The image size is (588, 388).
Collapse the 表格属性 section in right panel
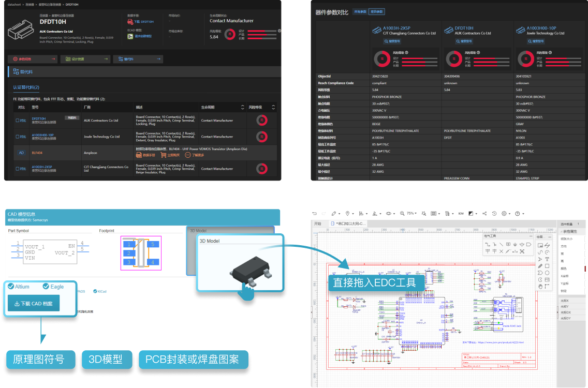pyautogui.click(x=562, y=232)
